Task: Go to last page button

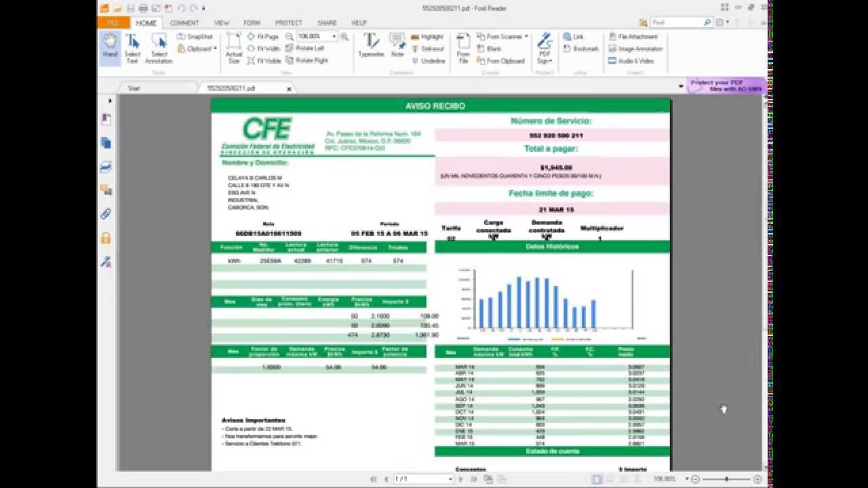Action: tap(473, 479)
